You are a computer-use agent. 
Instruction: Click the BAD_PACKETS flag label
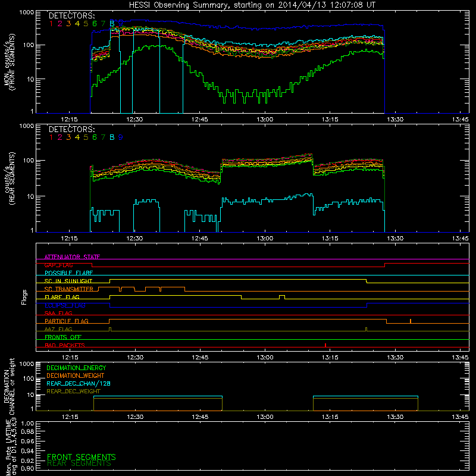tap(65, 345)
